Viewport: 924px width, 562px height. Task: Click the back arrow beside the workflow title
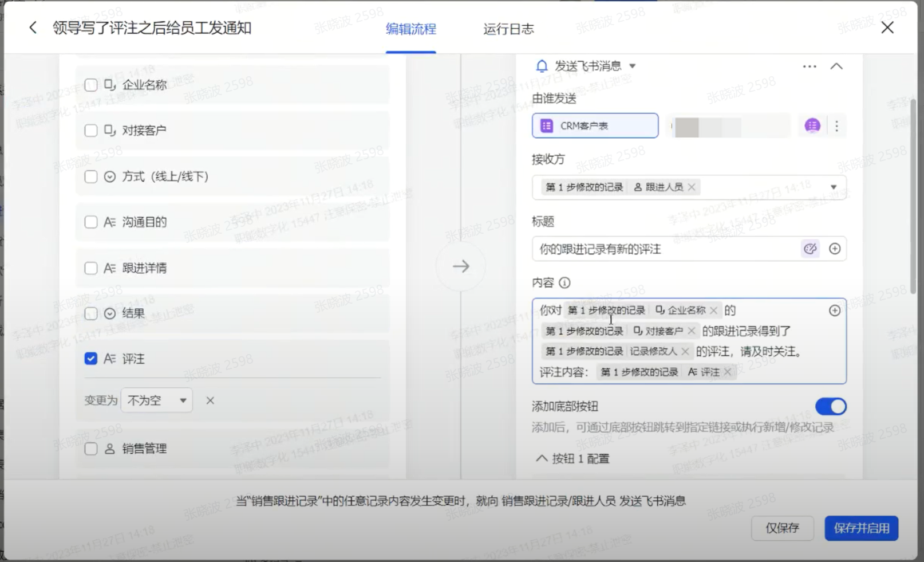point(33,27)
